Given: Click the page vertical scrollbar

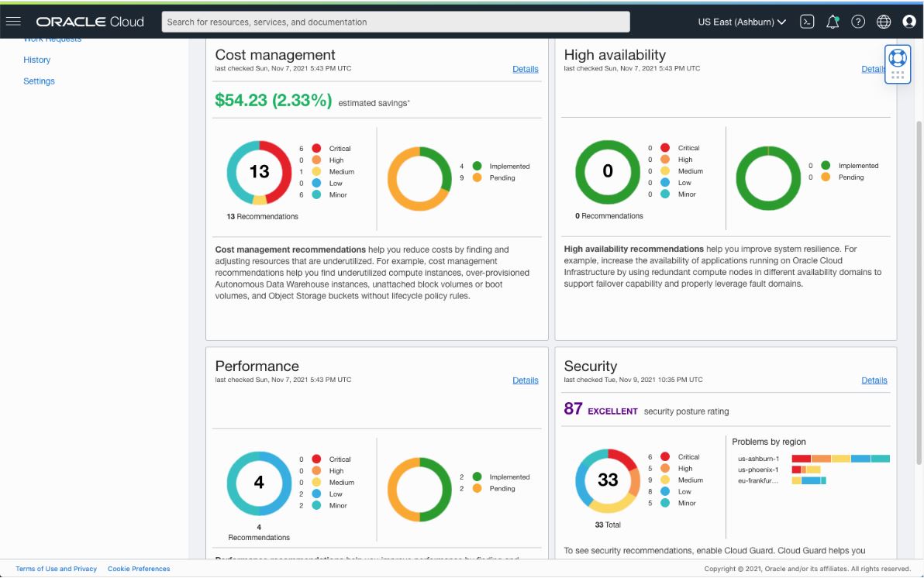Looking at the screenshot, I should [x=918, y=293].
